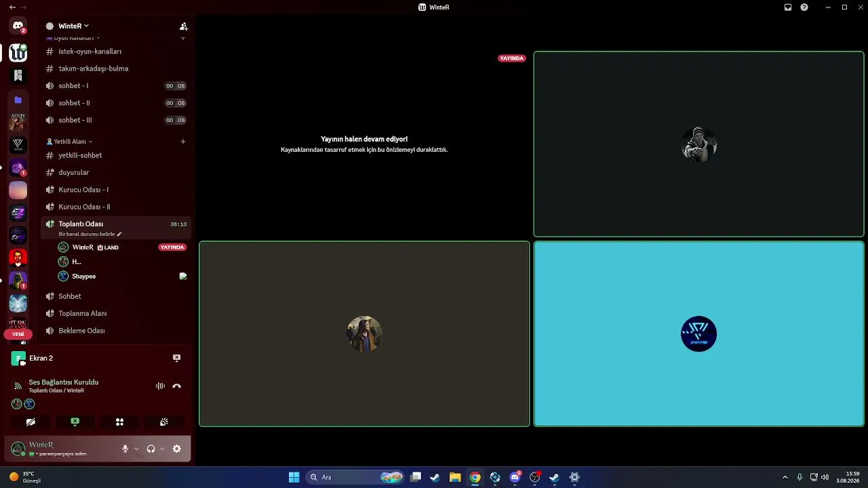Viewport: 868px width, 488px height.
Task: Open the WinteR server name dropdown
Action: tap(73, 26)
